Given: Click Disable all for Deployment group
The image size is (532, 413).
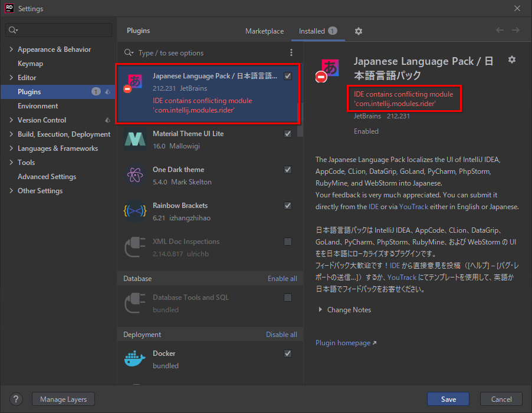Looking at the screenshot, I should tap(281, 335).
